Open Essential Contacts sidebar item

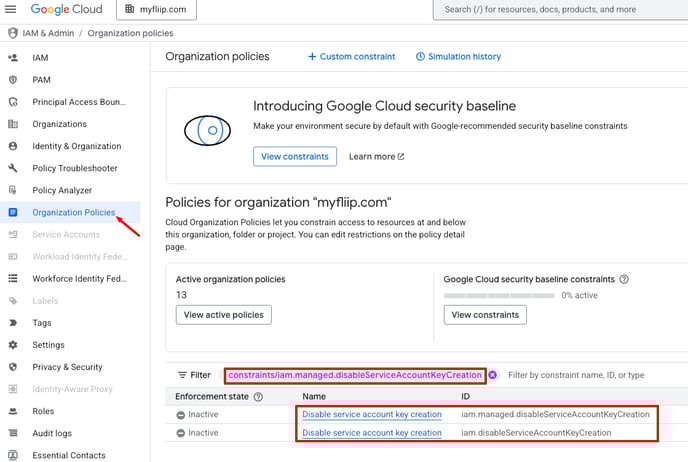coord(70,455)
